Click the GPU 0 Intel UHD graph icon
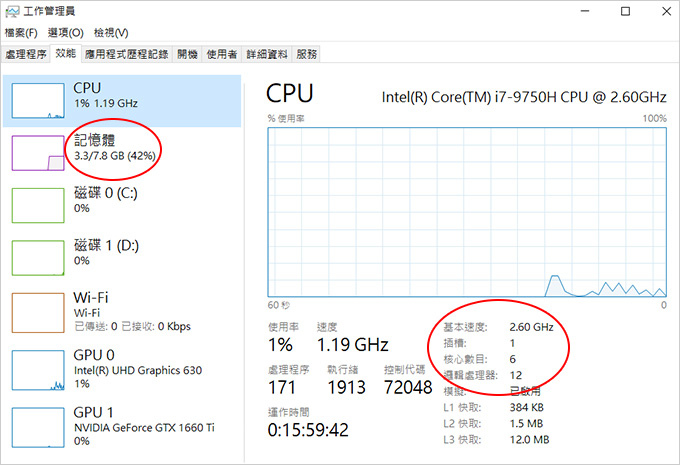 click(37, 369)
